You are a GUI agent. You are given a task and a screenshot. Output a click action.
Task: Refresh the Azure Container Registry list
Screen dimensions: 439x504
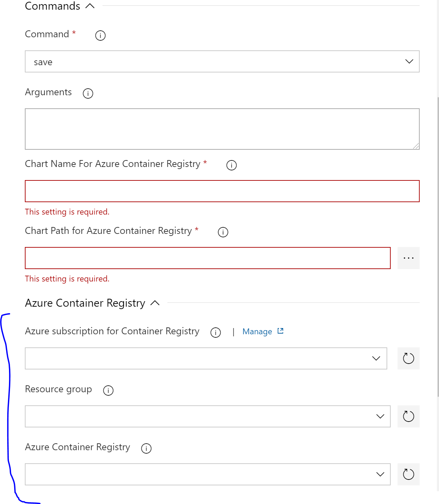pyautogui.click(x=409, y=474)
